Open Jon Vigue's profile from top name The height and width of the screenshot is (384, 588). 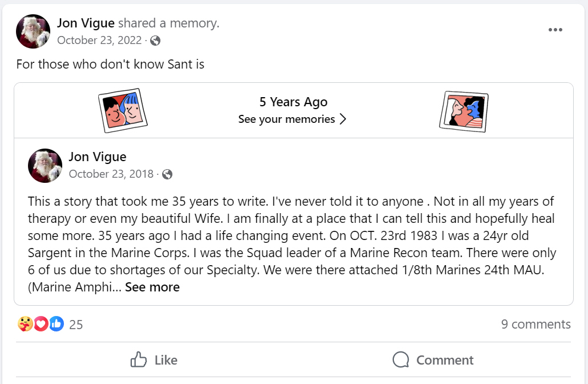coord(86,23)
